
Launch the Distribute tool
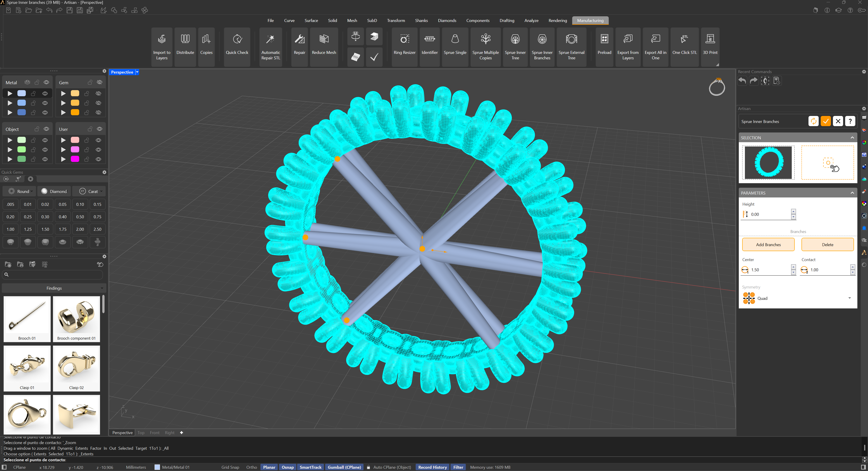(185, 47)
